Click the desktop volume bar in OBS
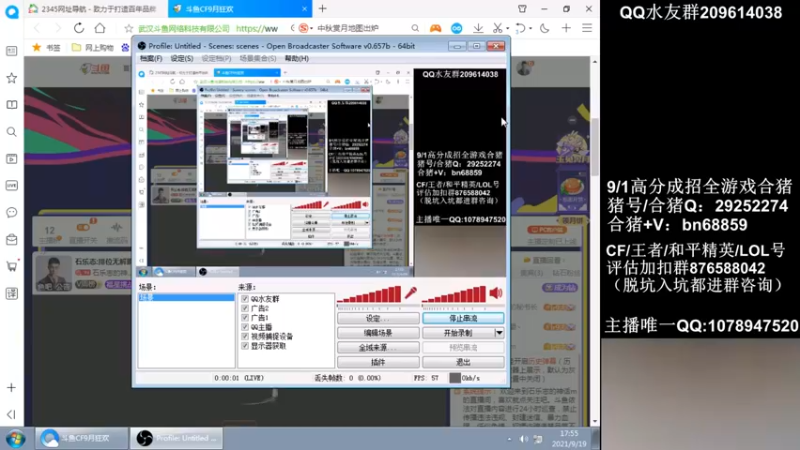This screenshot has height=450, width=800. 454,294
